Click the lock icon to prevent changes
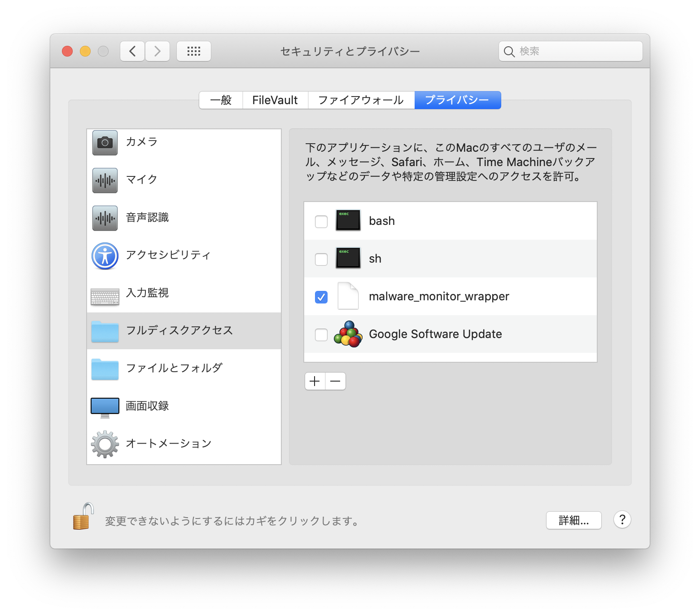This screenshot has width=700, height=615. pos(83,516)
